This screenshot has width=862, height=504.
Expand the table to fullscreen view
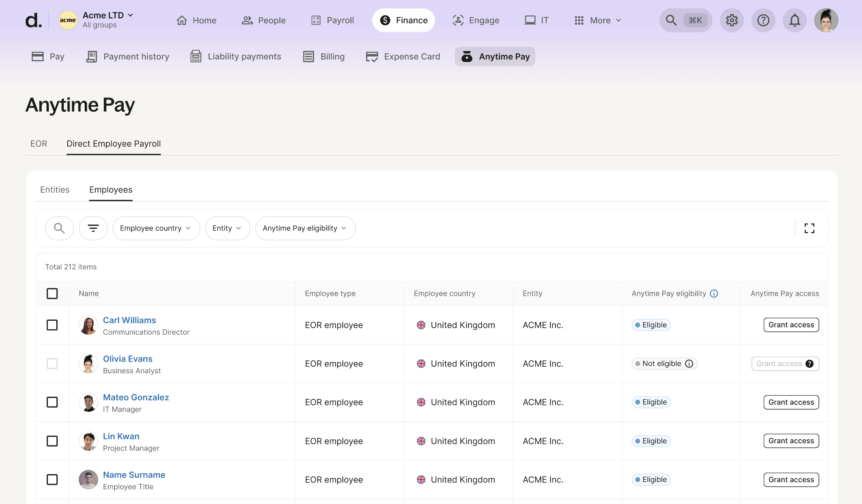click(x=809, y=228)
